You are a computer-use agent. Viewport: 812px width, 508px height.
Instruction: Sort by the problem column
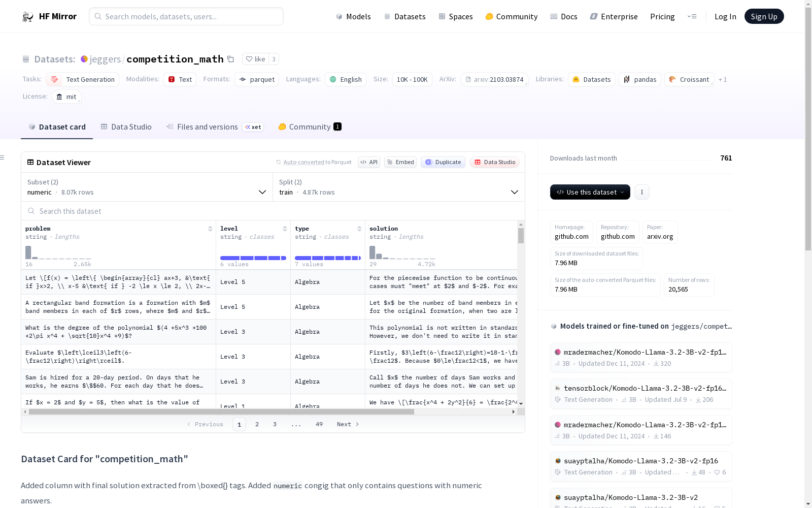[210, 229]
